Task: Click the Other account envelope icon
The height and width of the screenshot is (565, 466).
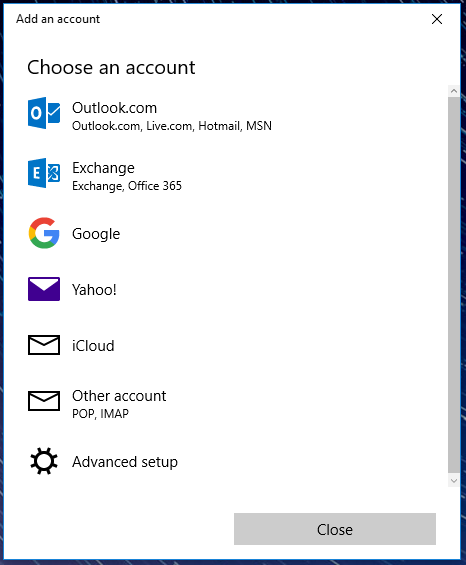Action: [44, 401]
